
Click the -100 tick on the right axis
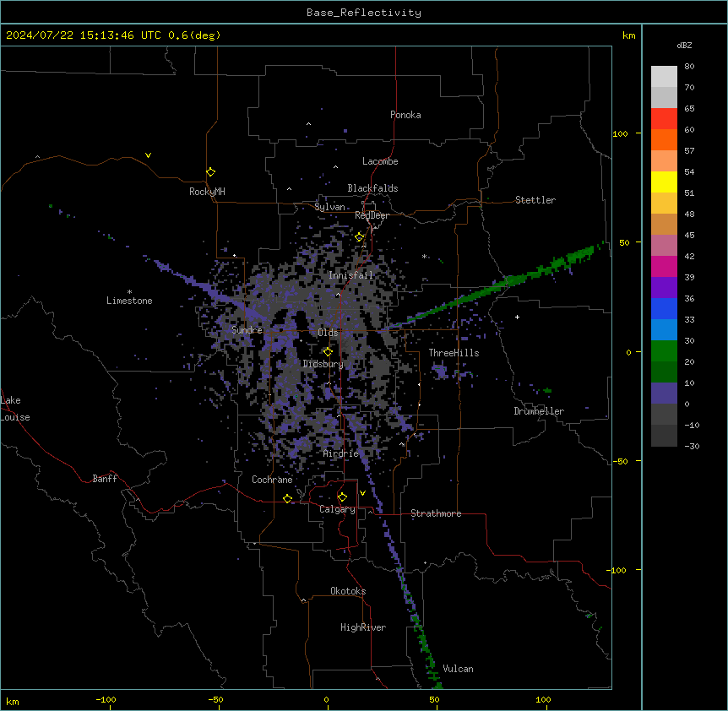[x=617, y=570]
